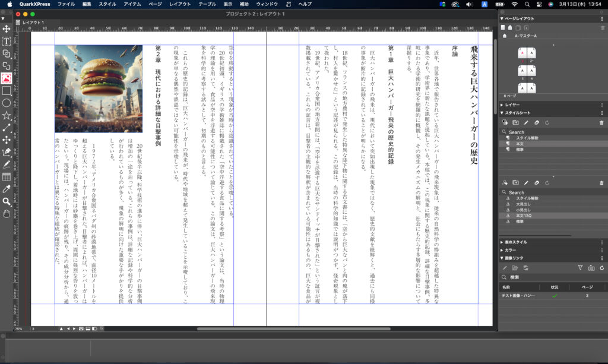
Task: Click the blank facing page icon in Page Layout
Action: (510, 27)
